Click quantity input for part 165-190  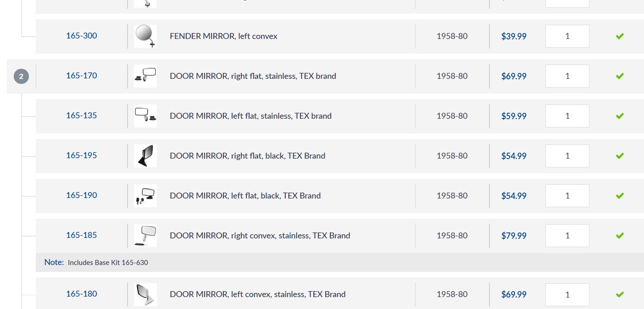pos(567,196)
